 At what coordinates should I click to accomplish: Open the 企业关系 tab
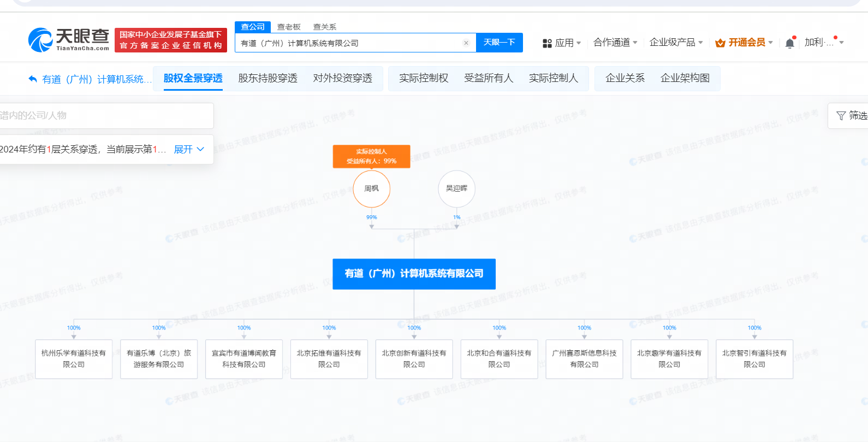[625, 79]
